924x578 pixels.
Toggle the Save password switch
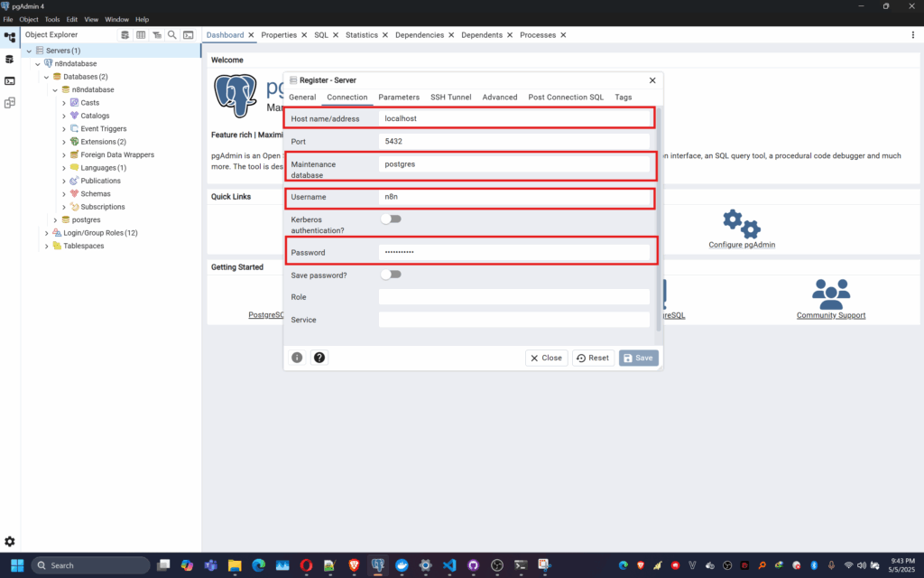(x=391, y=275)
